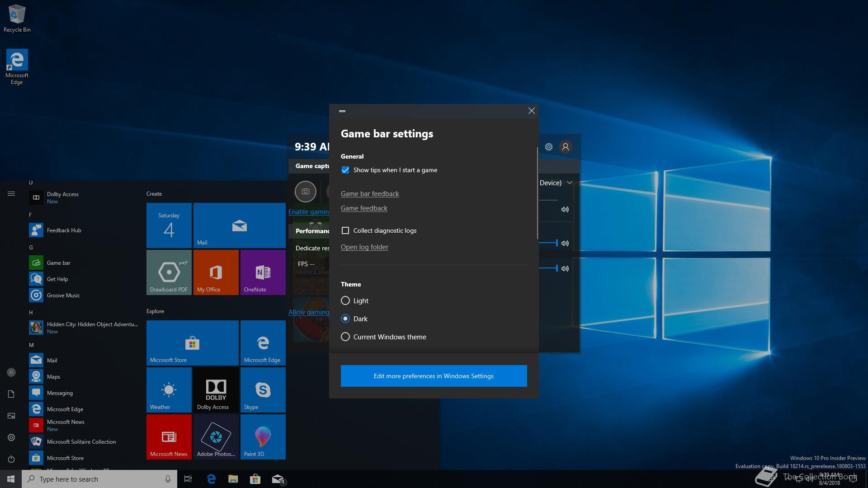Open Dolby Access from the app list
This screenshot has height=488, width=868.
point(84,197)
